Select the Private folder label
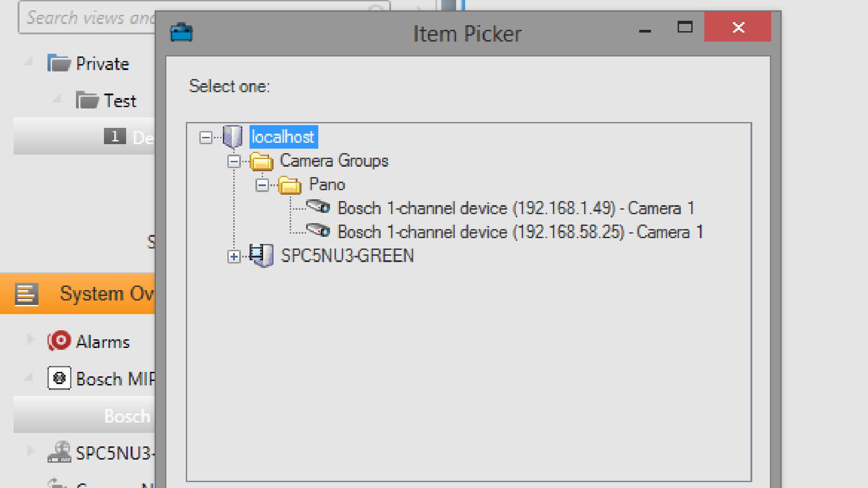Screen dimensions: 868x488 tap(103, 64)
